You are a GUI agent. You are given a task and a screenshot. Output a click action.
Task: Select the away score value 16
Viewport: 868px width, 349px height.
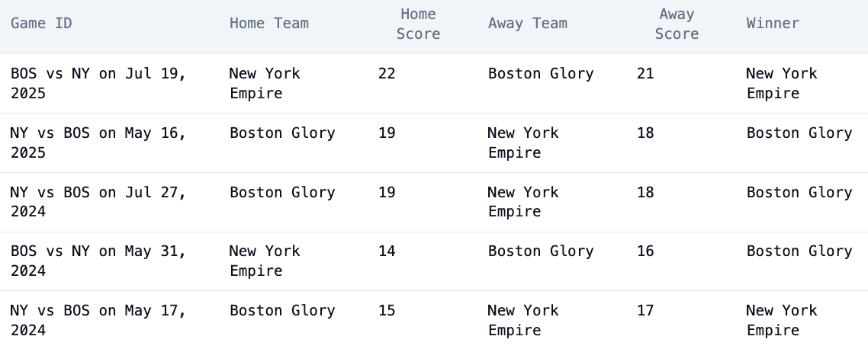645,251
